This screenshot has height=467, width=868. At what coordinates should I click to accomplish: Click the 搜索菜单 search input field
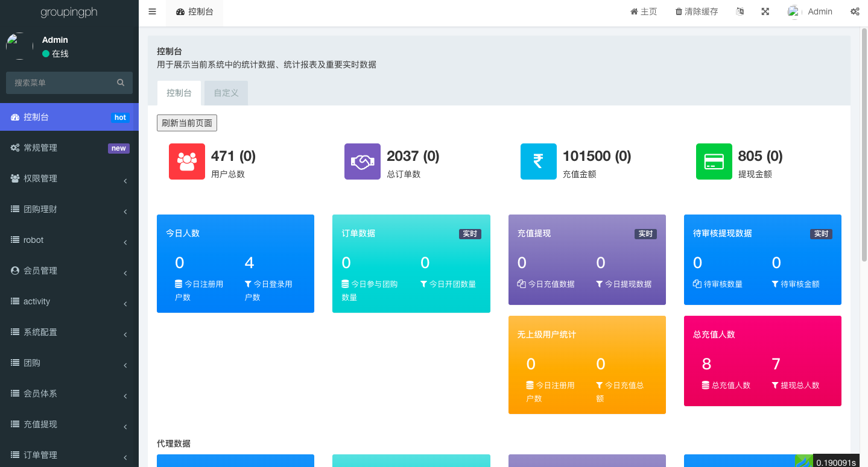pos(60,83)
